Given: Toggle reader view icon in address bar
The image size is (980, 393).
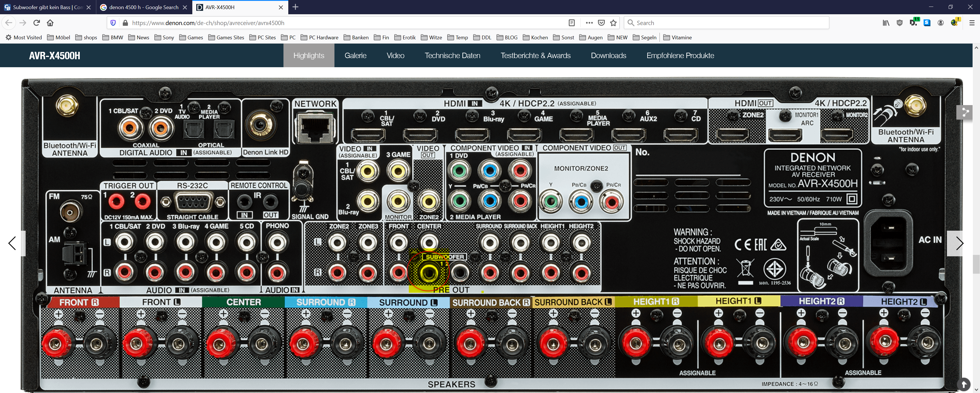Looking at the screenshot, I should click(x=571, y=23).
